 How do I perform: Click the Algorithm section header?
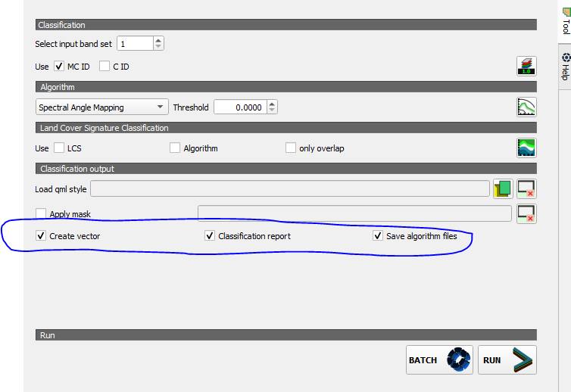(x=285, y=87)
